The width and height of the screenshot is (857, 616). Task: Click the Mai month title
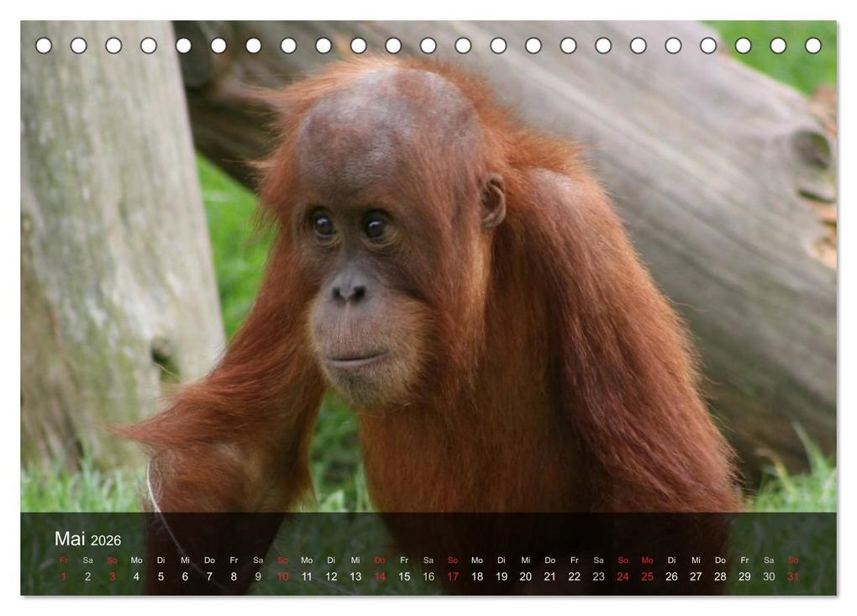pos(70,539)
